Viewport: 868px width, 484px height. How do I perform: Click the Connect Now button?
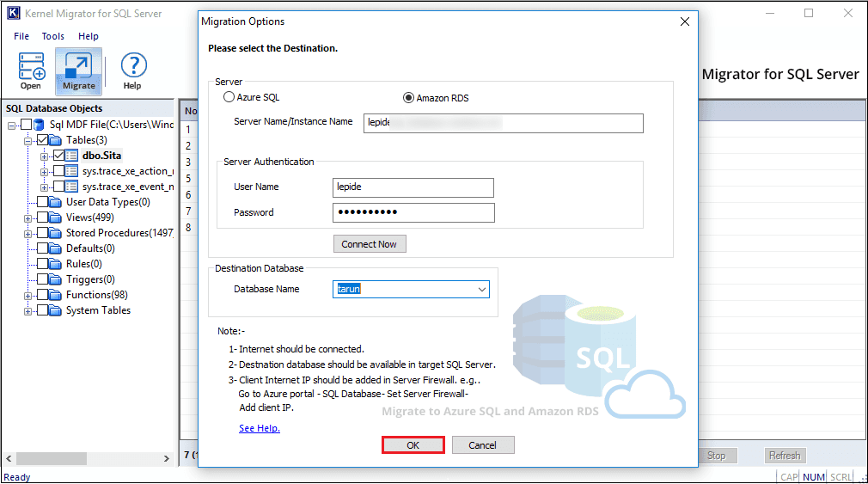click(370, 244)
